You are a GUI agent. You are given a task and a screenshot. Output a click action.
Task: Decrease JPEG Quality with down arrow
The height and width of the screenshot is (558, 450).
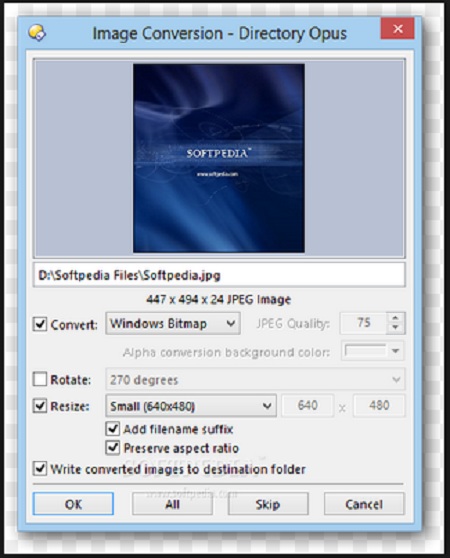(x=396, y=328)
